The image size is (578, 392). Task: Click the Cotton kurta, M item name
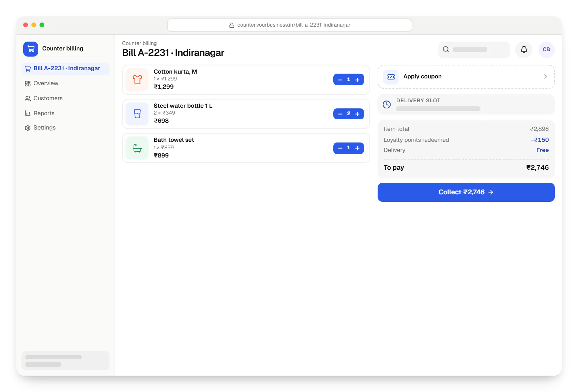(175, 72)
